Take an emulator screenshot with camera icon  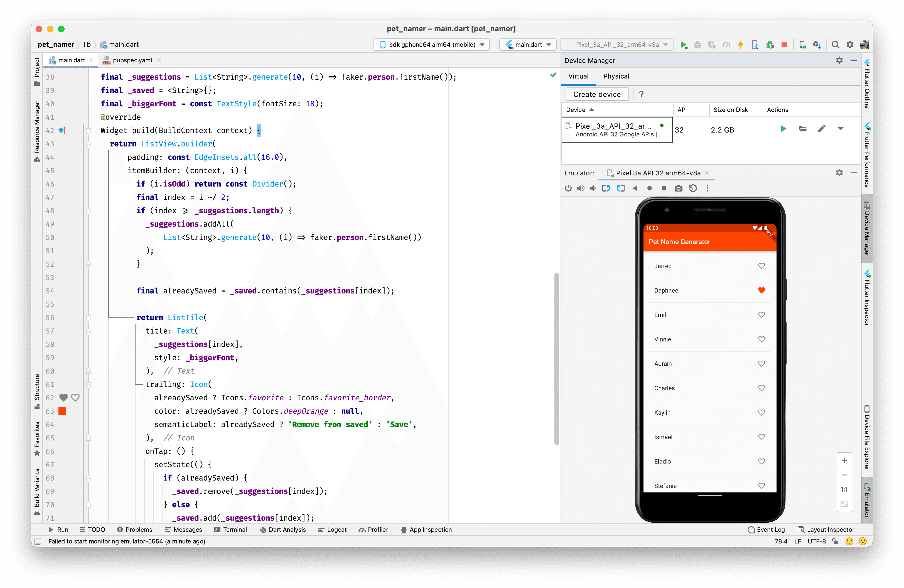click(x=678, y=188)
